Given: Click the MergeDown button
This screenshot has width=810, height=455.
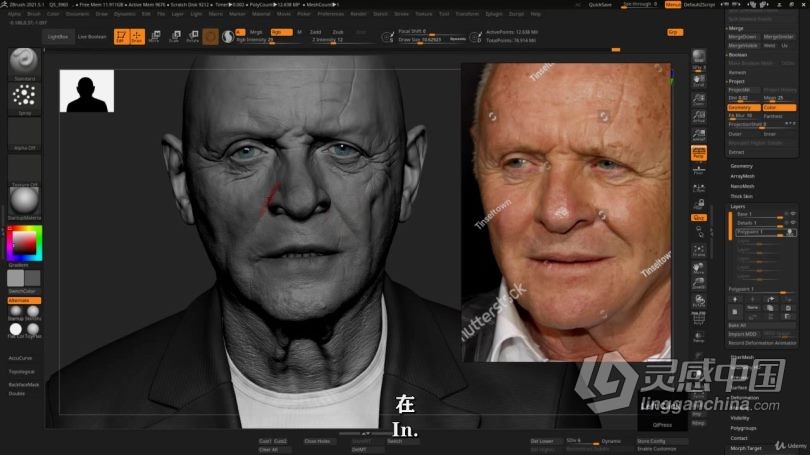Looking at the screenshot, I should [743, 37].
